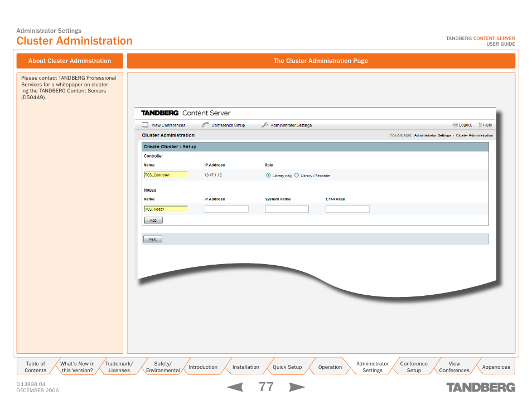Open the bottom Administrator Settings tab

click(x=372, y=367)
